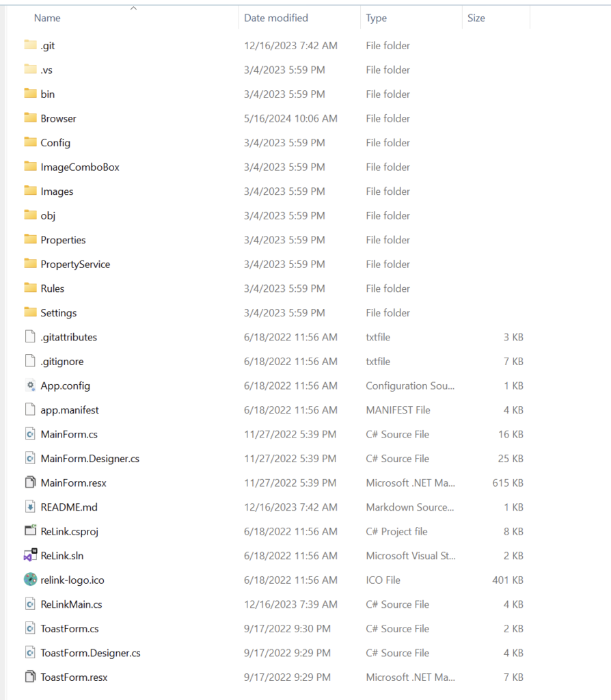Click the Rules folder icon
Screen dimensions: 611x700
pos(30,288)
